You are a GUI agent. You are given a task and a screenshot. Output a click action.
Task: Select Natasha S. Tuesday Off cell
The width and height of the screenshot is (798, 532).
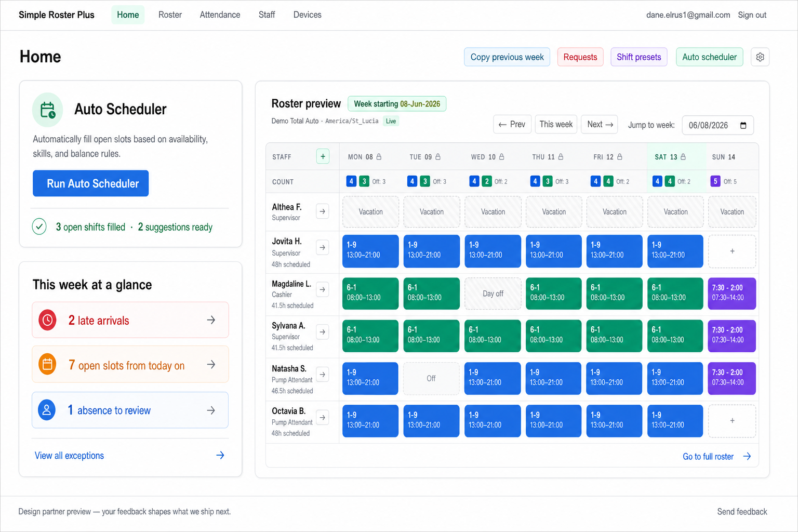pyautogui.click(x=431, y=378)
